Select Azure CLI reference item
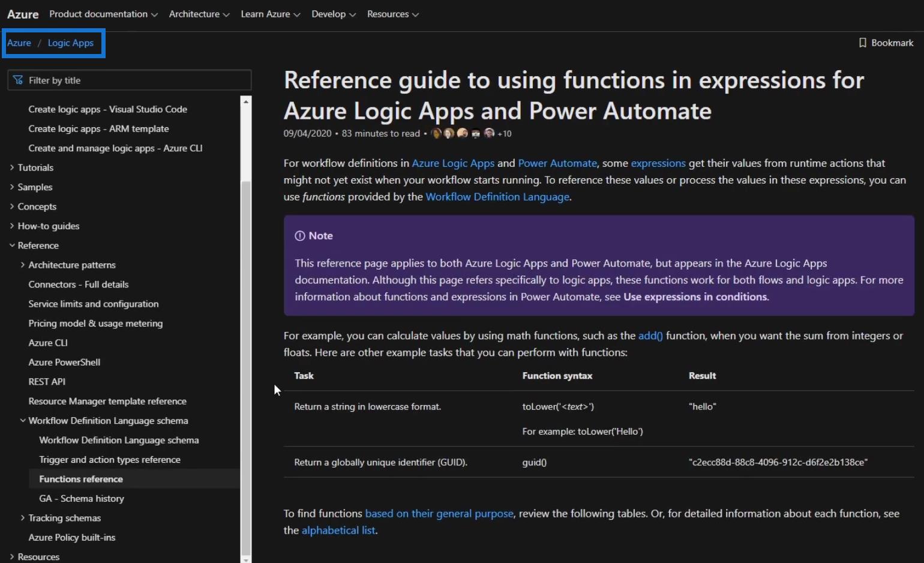The width and height of the screenshot is (924, 563). tap(48, 343)
